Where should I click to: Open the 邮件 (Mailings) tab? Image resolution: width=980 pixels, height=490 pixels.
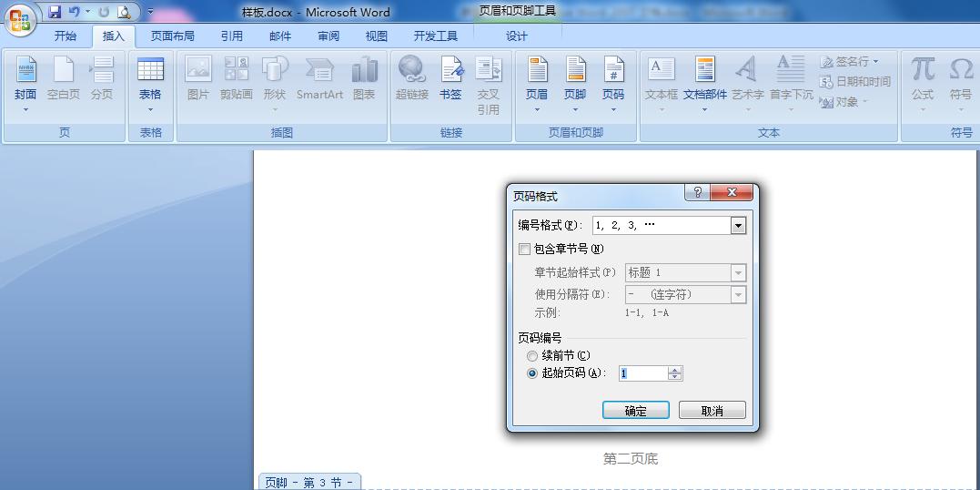pos(280,36)
